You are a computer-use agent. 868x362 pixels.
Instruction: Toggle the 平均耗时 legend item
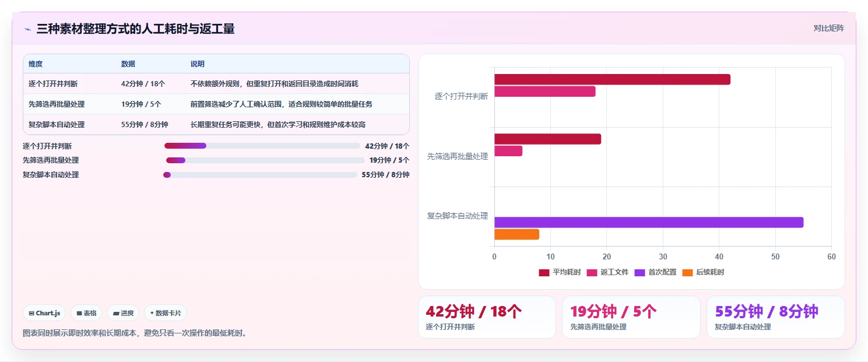tap(560, 272)
